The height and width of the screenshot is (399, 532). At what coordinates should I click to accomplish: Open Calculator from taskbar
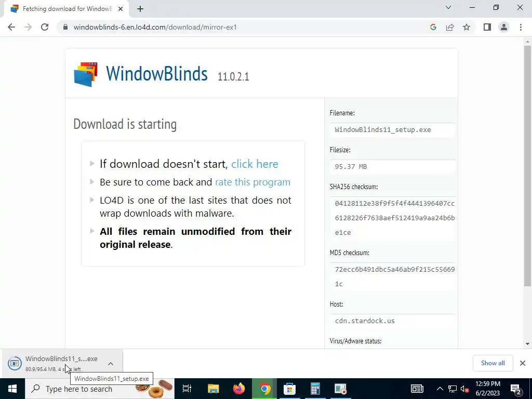click(x=315, y=389)
